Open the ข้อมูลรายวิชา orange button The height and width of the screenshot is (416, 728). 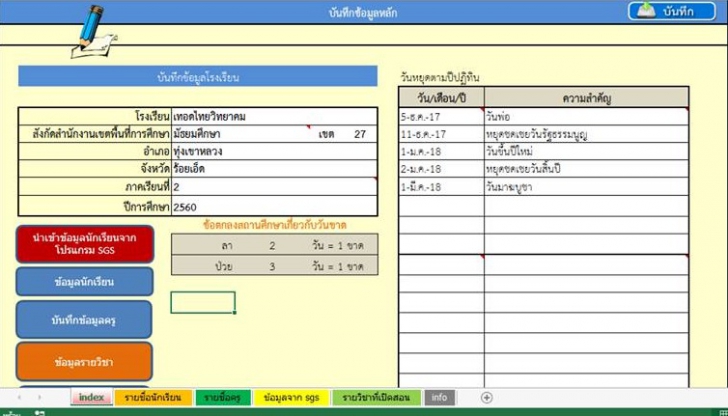click(84, 362)
